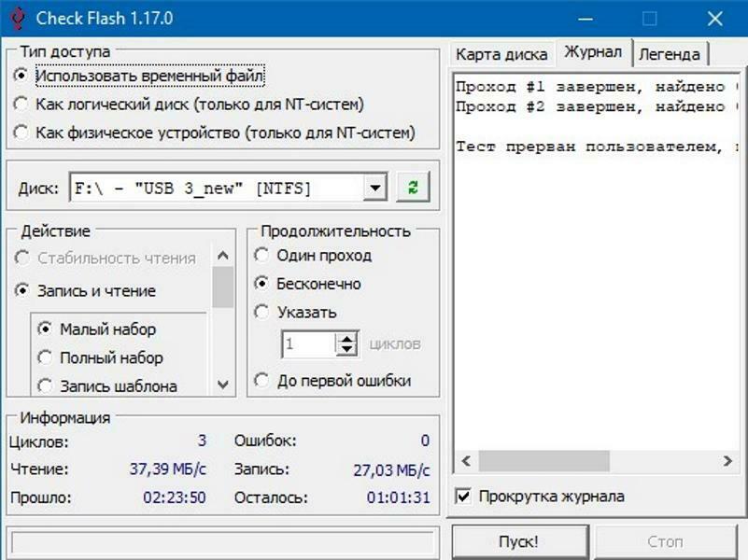Switch to Журнал tab
Viewport: 748px width, 560px height.
(593, 52)
